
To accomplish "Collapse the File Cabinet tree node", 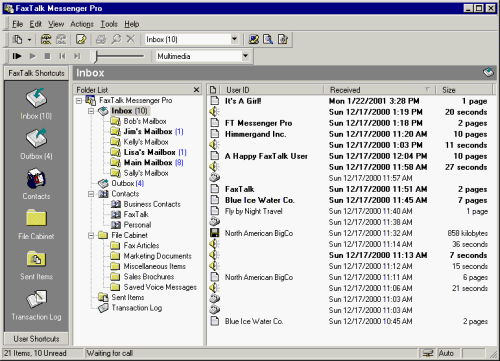I will coord(91,235).
